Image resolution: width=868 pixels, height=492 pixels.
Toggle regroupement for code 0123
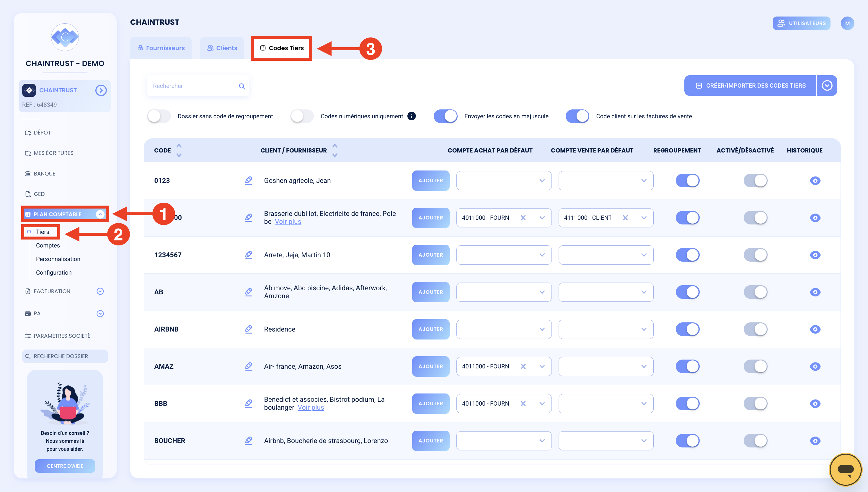[687, 181]
